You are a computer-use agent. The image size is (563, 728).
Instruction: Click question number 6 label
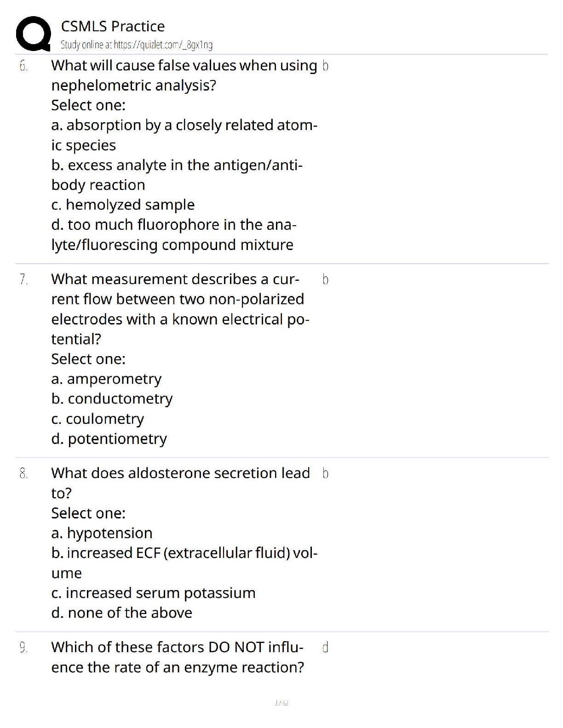click(23, 66)
